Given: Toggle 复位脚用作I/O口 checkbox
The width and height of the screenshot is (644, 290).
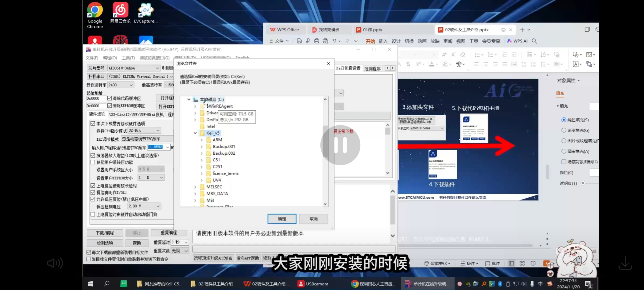Looking at the screenshot, I should point(93,193).
